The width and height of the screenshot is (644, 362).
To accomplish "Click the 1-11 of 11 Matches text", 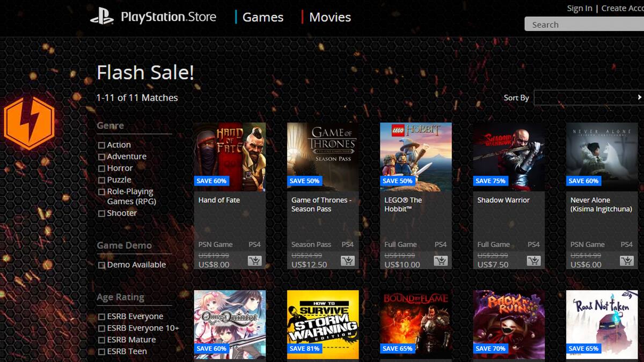I will point(137,98).
